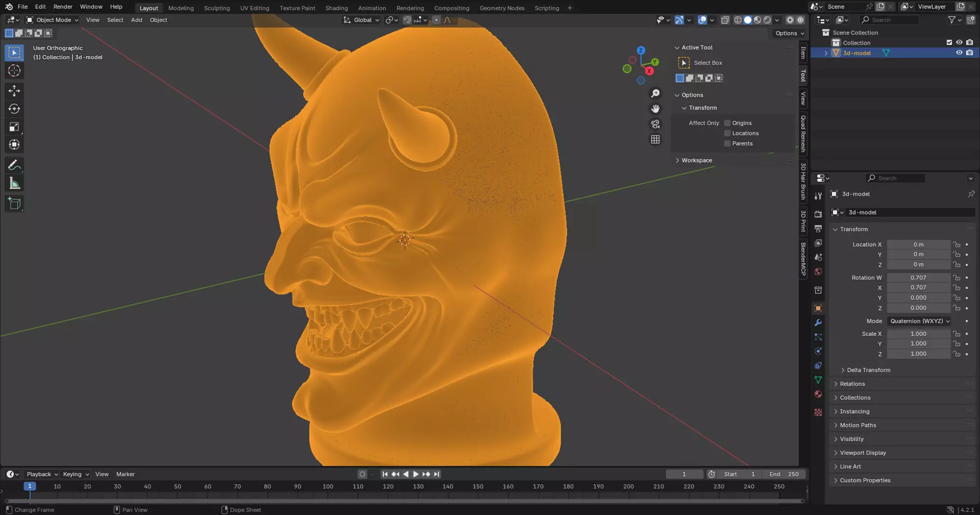Open the viewport Options dropdown

tap(789, 33)
